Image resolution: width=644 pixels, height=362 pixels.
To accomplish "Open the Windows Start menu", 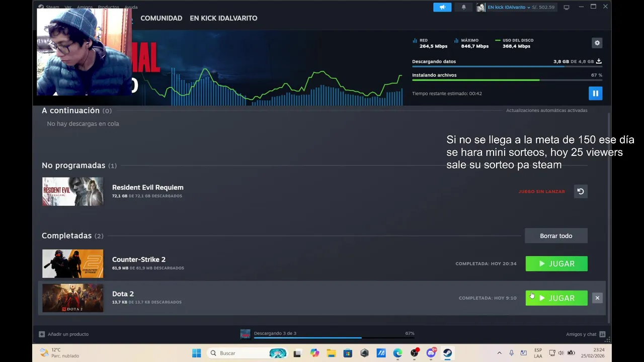I will point(196,353).
